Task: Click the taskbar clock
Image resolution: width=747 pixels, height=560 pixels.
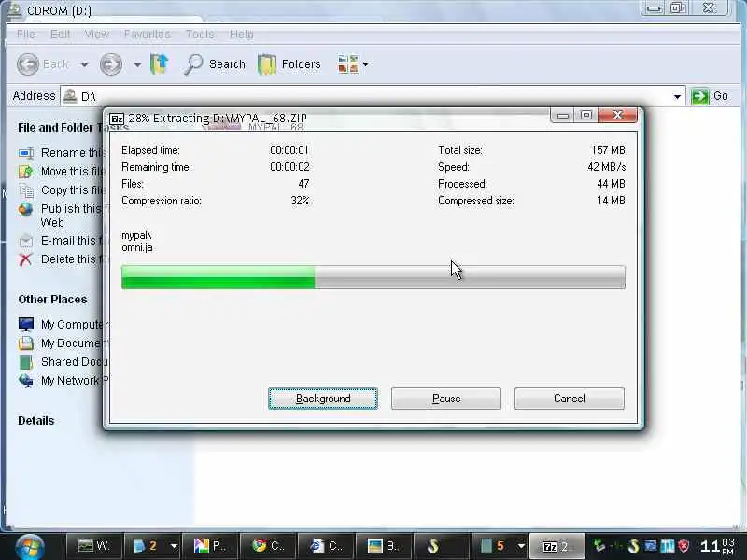Action: (717, 546)
